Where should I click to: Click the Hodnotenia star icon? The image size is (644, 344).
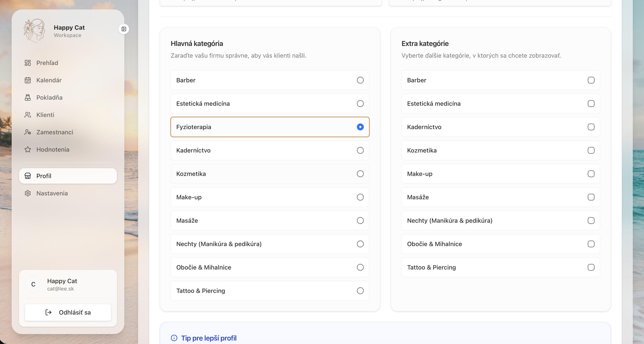(28, 149)
